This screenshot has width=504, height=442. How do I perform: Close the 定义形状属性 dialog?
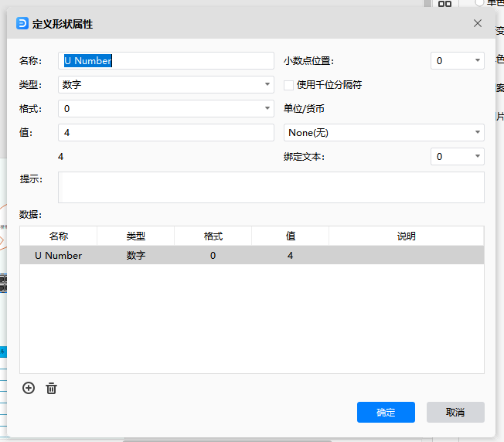(x=477, y=23)
